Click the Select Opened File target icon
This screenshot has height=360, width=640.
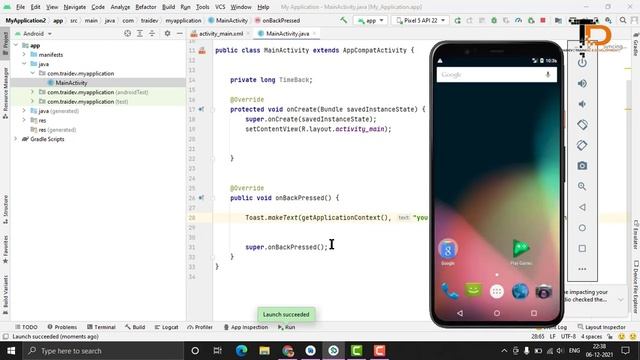pyautogui.click(x=127, y=33)
